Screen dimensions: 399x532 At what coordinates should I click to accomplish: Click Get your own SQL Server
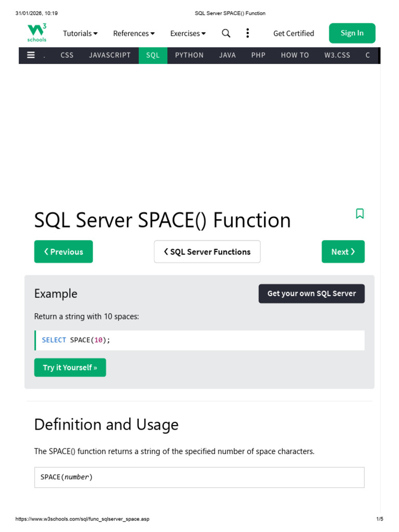[x=312, y=294]
